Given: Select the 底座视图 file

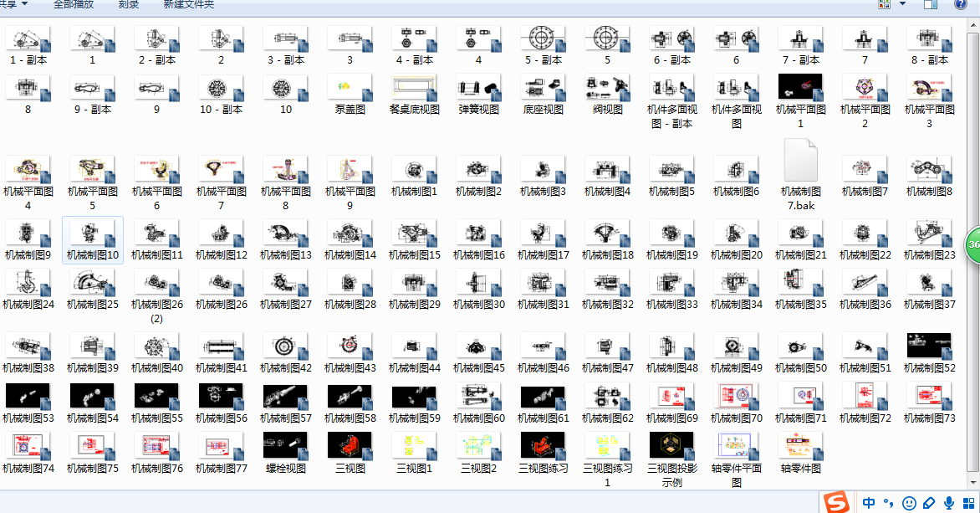Looking at the screenshot, I should click(x=544, y=95).
